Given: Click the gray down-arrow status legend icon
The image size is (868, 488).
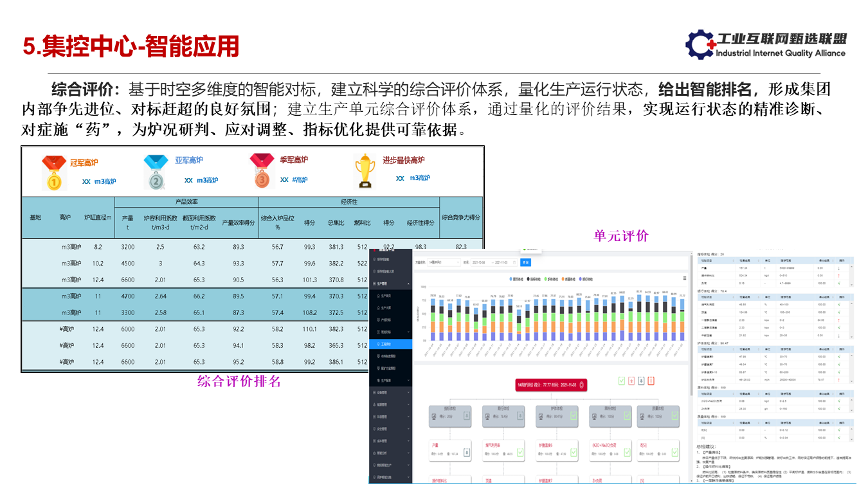Looking at the screenshot, I should click(641, 381).
